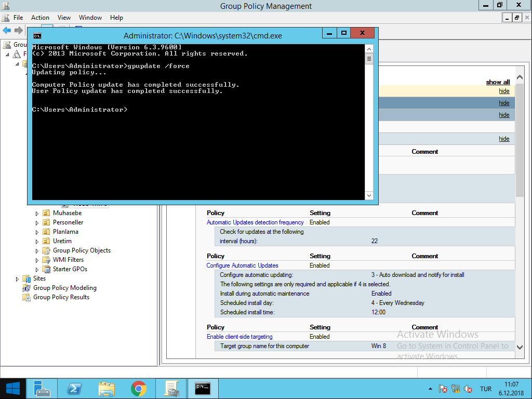Screen dimensions: 532x399
Task: Expand the Uretim node
Action: click(x=37, y=242)
